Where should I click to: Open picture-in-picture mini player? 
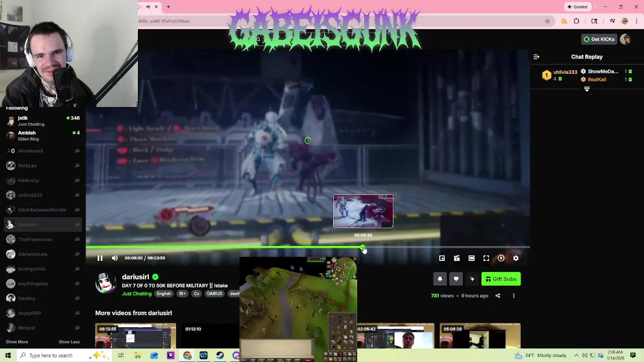coord(442,258)
